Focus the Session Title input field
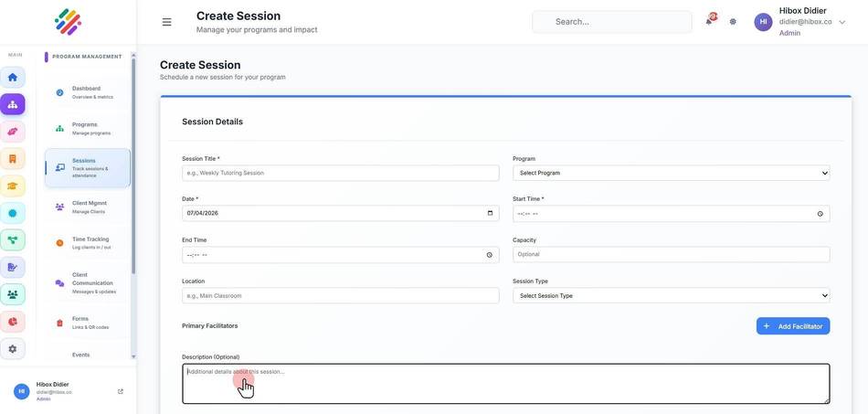 coord(341,173)
